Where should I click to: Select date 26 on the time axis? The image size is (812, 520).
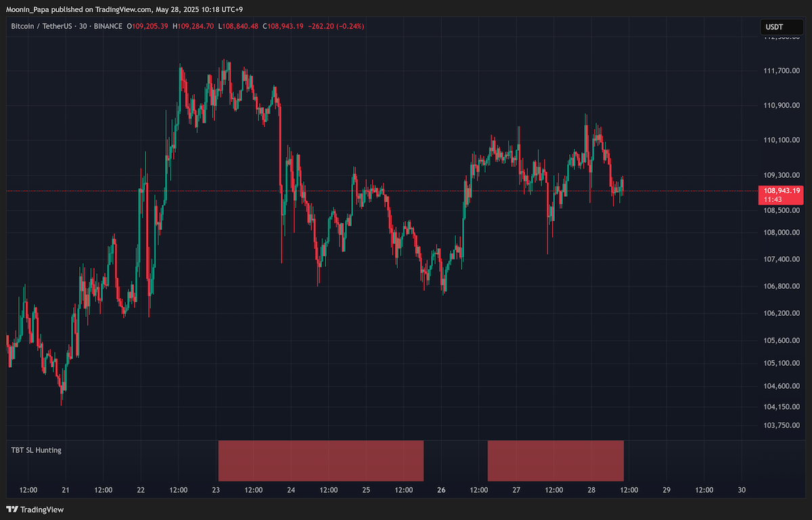point(441,490)
